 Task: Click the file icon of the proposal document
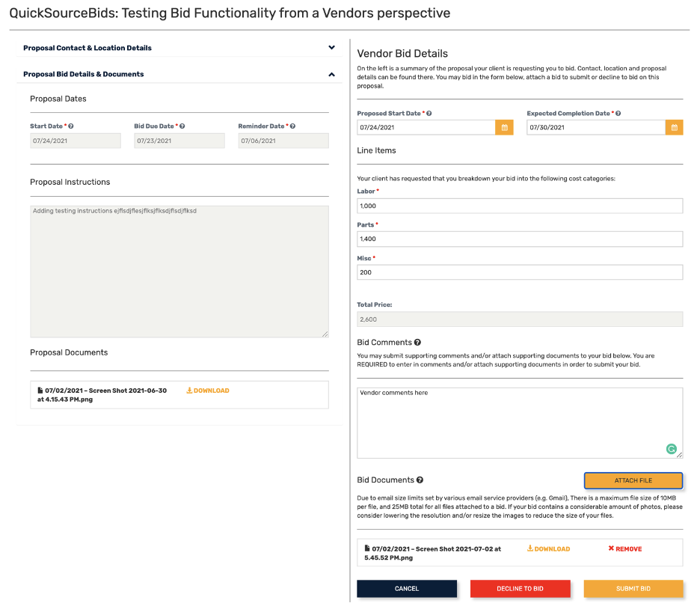click(40, 391)
